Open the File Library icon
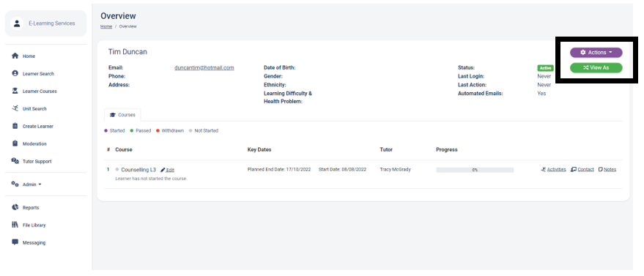The image size is (644, 276). point(15,225)
